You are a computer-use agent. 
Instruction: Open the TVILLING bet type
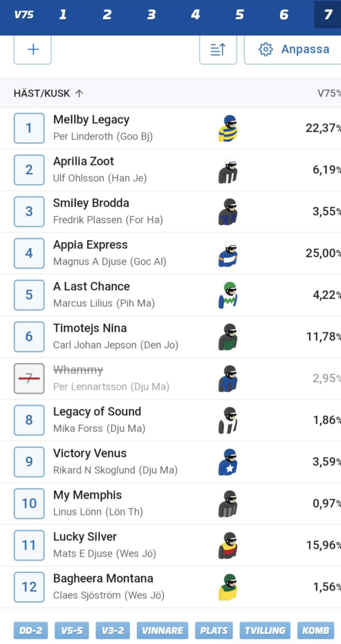coord(265,630)
